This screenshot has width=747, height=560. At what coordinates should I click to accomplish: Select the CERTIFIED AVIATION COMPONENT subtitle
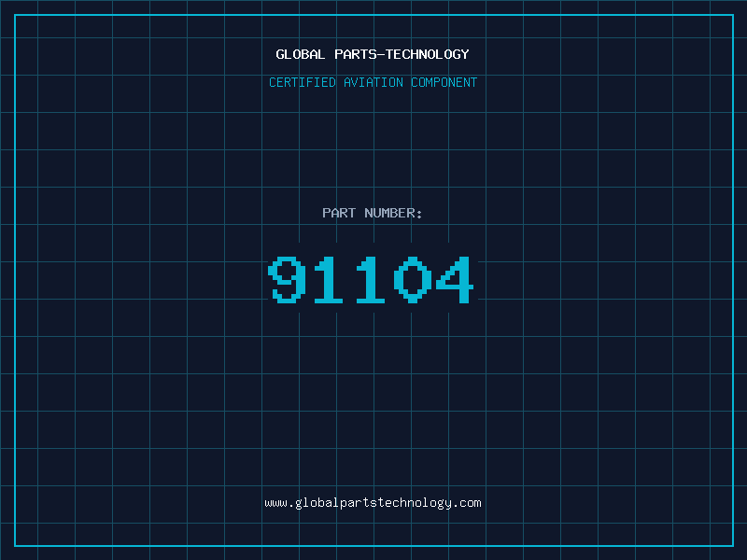pyautogui.click(x=373, y=82)
